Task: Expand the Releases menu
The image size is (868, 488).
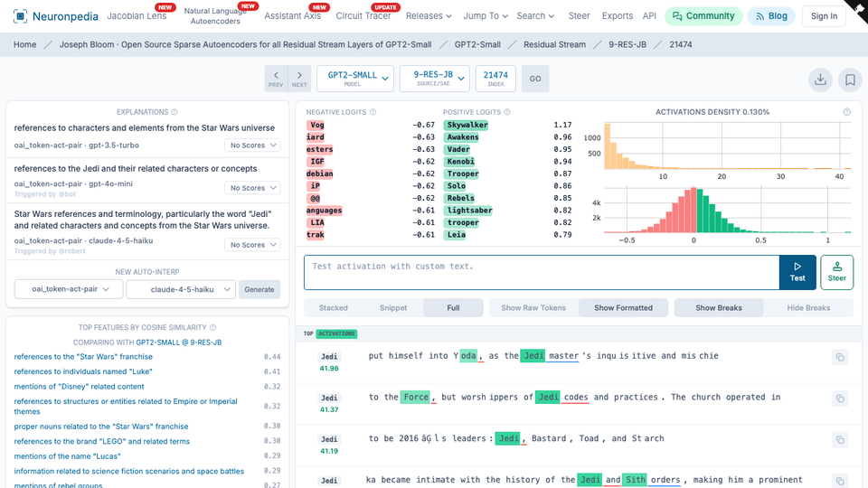Action: 429,16
